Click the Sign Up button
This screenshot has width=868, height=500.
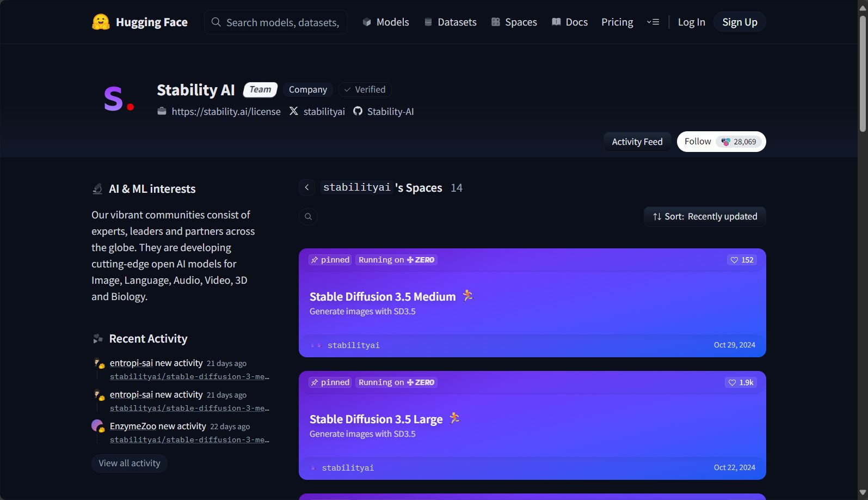(740, 22)
